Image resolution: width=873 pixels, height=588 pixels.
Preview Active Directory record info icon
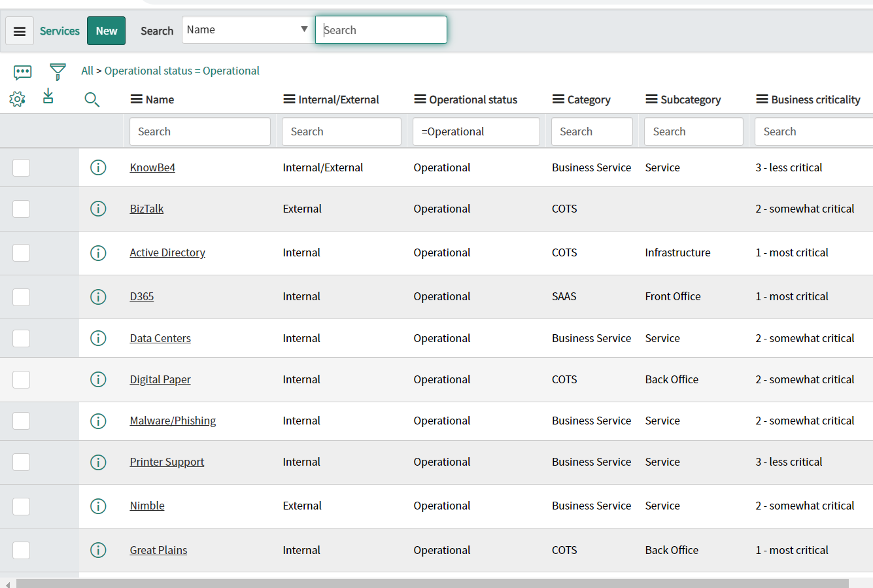[x=98, y=252]
